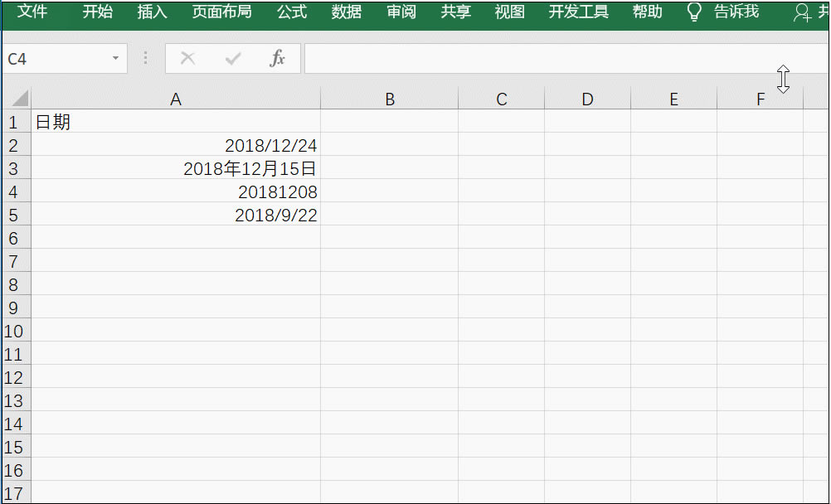Click the 告诉我 lightbulb icon
831x504 pixels.
tap(693, 12)
